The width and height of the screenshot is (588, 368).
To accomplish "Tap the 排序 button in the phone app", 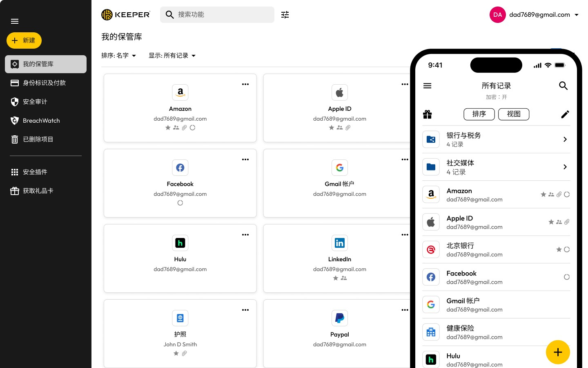I will pyautogui.click(x=479, y=114).
